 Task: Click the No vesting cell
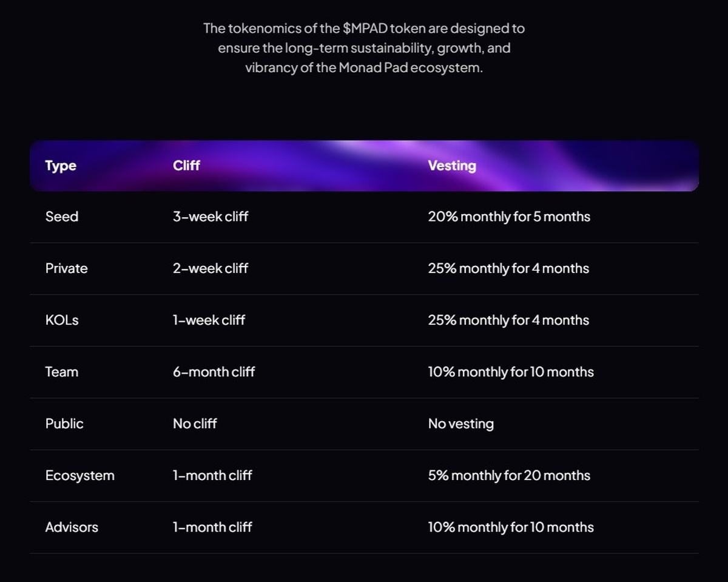click(x=460, y=424)
